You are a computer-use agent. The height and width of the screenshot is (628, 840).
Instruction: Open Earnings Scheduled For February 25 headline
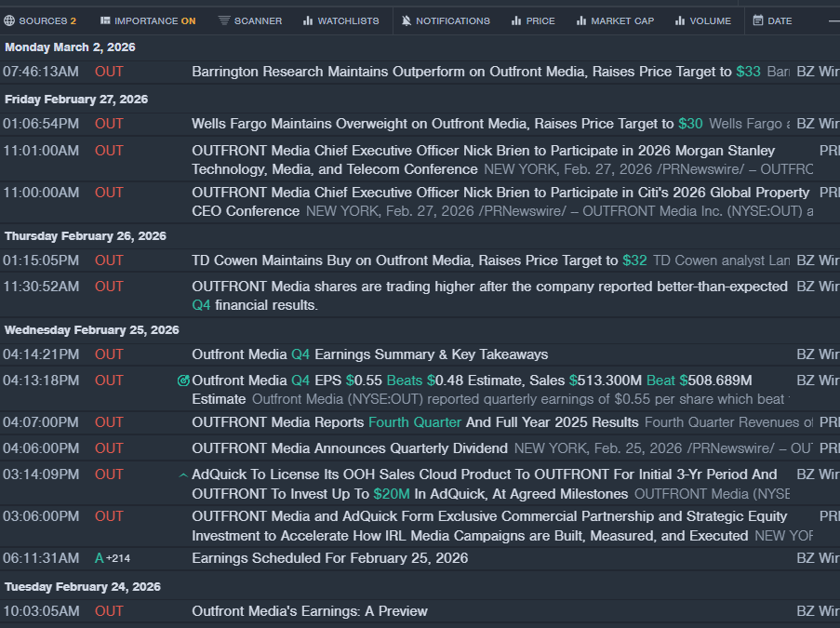coord(329,558)
